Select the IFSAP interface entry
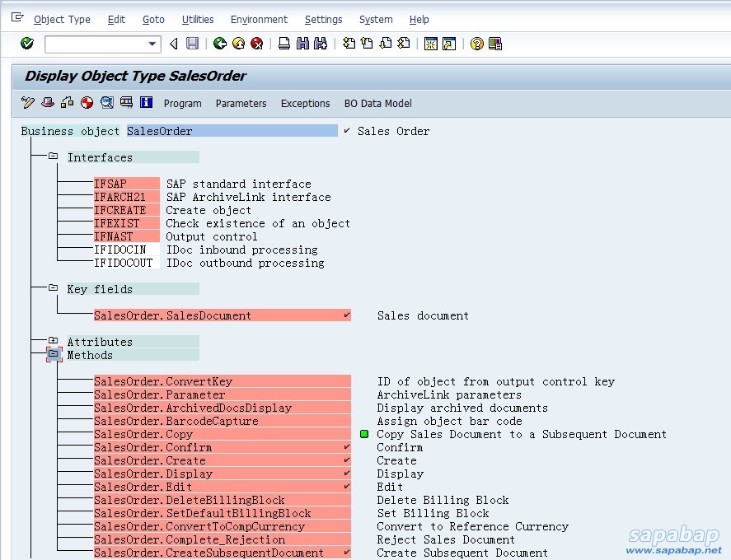 (x=127, y=184)
